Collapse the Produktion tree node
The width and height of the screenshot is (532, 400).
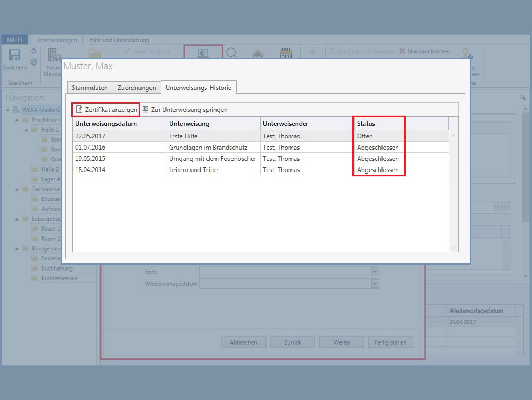click(18, 120)
